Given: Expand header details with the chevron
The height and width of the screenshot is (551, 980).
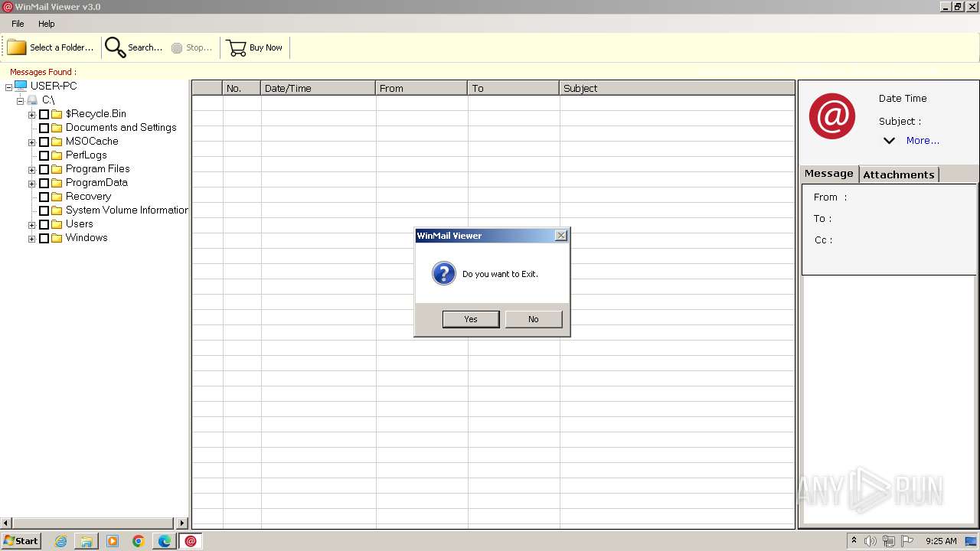Looking at the screenshot, I should click(889, 141).
